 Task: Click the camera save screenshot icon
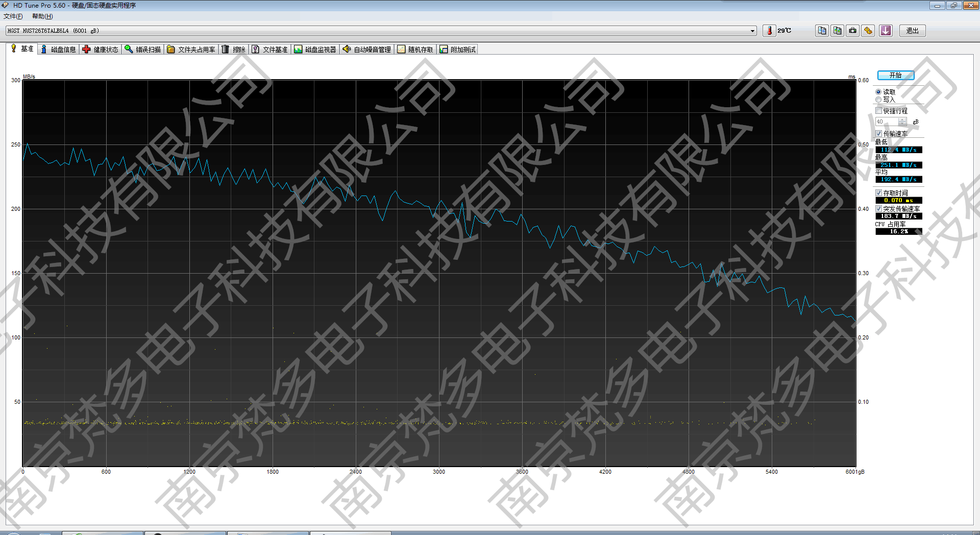point(852,31)
